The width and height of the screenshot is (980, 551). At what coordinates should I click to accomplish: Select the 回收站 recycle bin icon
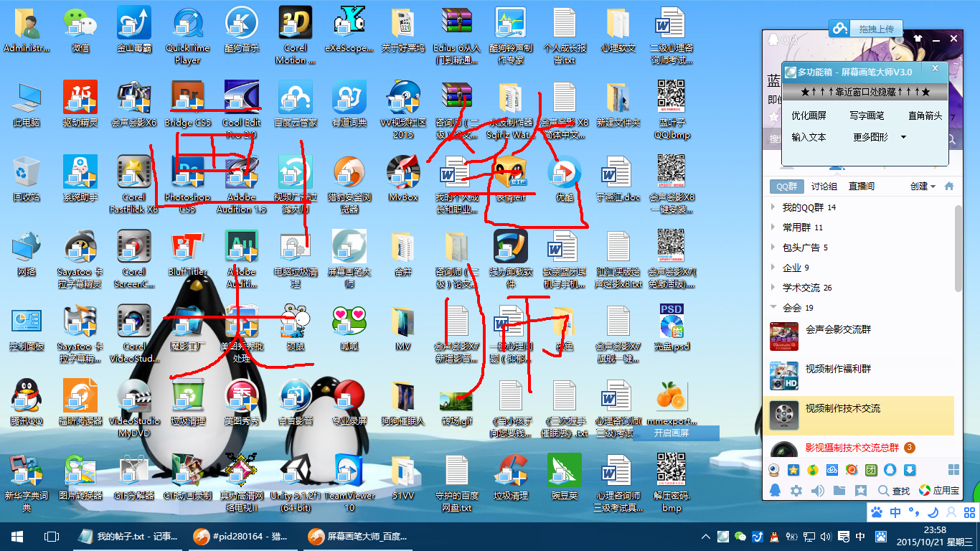(27, 179)
